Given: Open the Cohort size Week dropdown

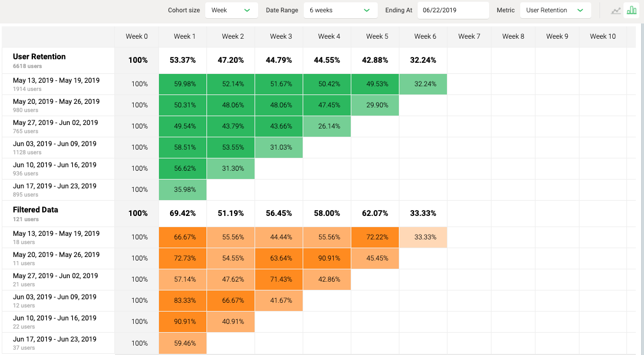Looking at the screenshot, I should (x=232, y=11).
